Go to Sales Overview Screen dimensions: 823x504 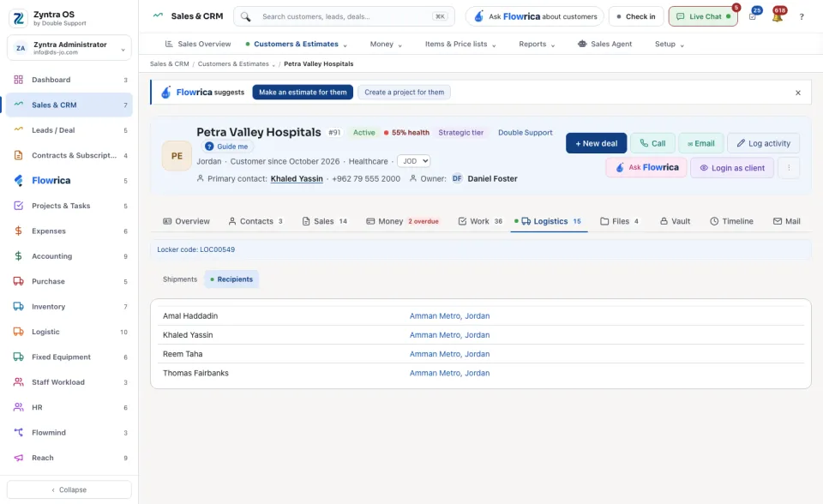pyautogui.click(x=198, y=44)
